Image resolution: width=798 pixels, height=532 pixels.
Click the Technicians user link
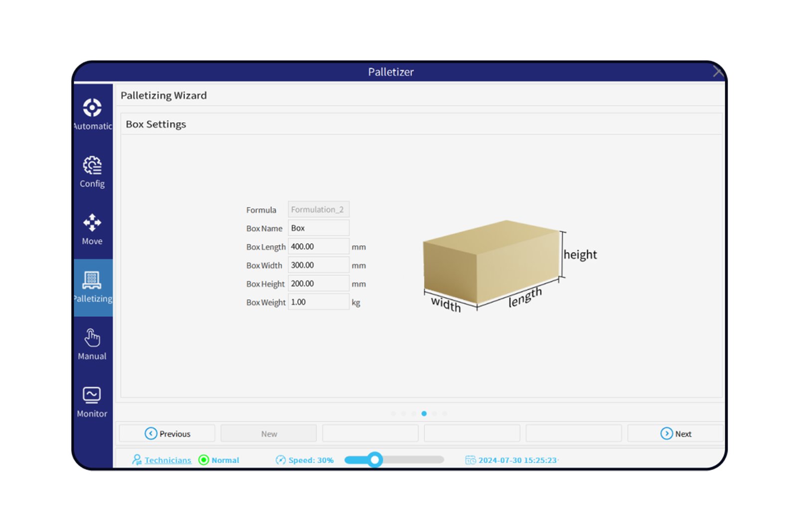[x=168, y=460]
